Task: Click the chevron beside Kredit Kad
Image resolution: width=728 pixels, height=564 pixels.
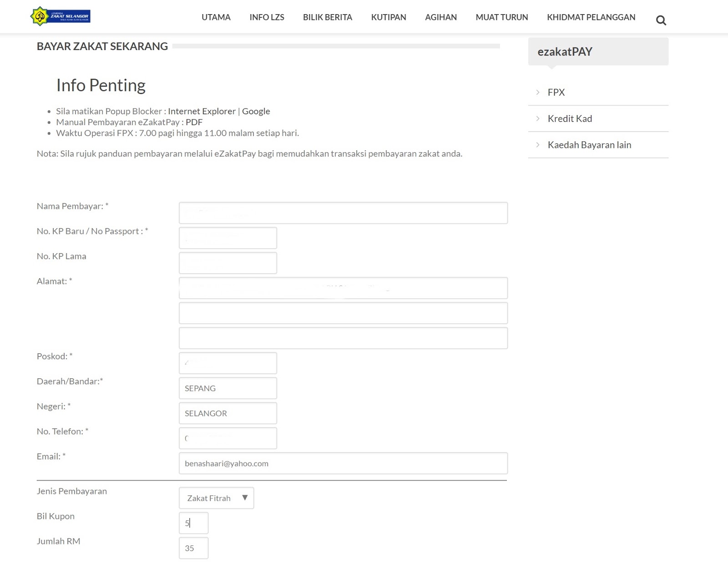Action: click(x=538, y=119)
